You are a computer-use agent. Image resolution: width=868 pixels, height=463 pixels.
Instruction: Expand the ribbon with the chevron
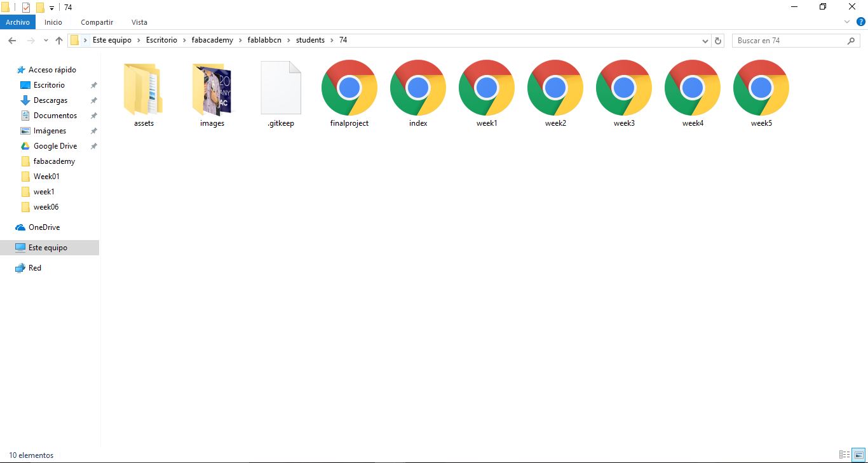point(847,22)
